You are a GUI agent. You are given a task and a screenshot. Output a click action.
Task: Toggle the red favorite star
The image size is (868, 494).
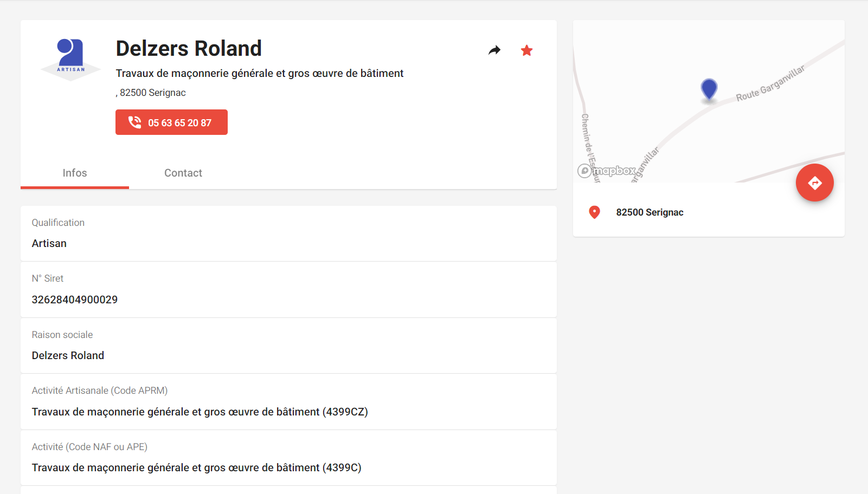click(526, 50)
